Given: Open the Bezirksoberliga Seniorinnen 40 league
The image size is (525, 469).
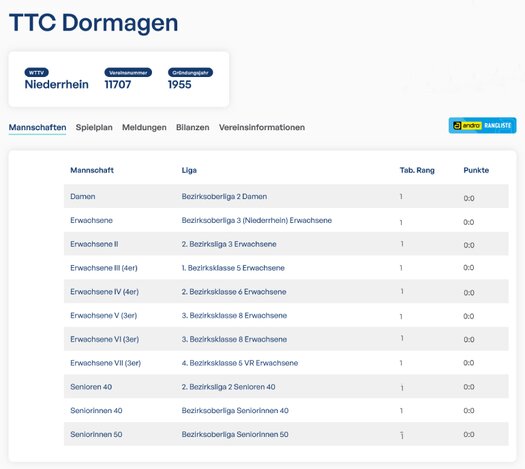Looking at the screenshot, I should point(235,410).
